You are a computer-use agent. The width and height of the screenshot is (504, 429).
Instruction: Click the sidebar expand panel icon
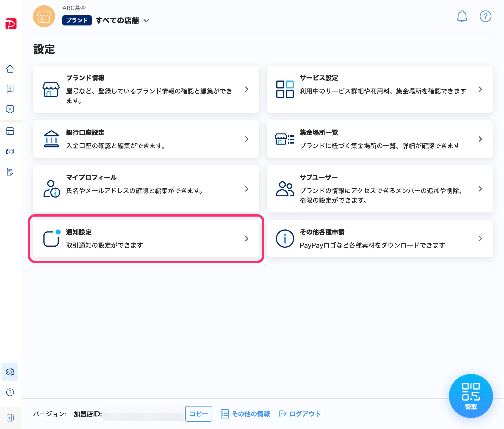10,418
